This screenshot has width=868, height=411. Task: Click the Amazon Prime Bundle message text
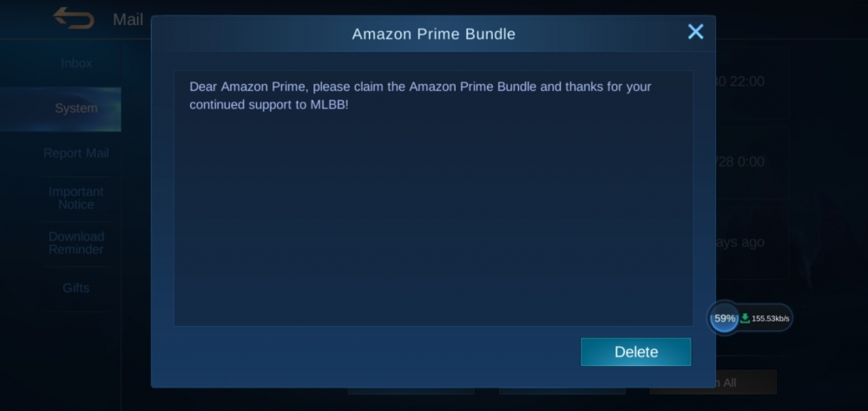coord(420,95)
